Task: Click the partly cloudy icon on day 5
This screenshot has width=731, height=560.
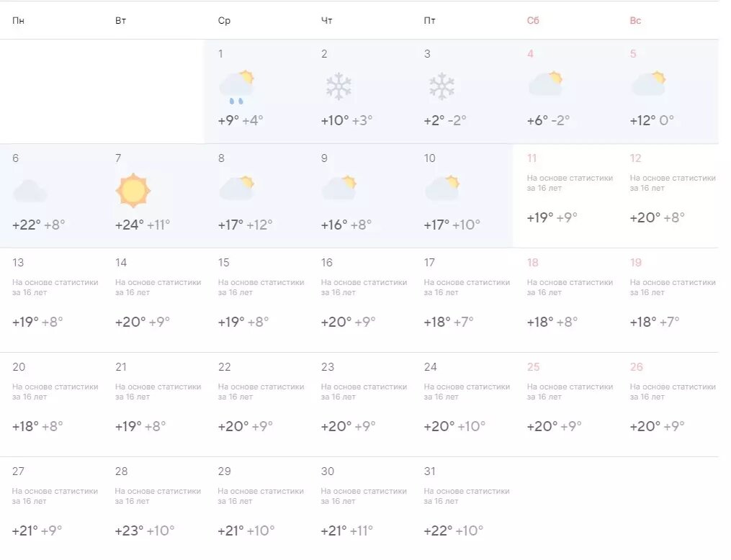Action: click(x=648, y=84)
